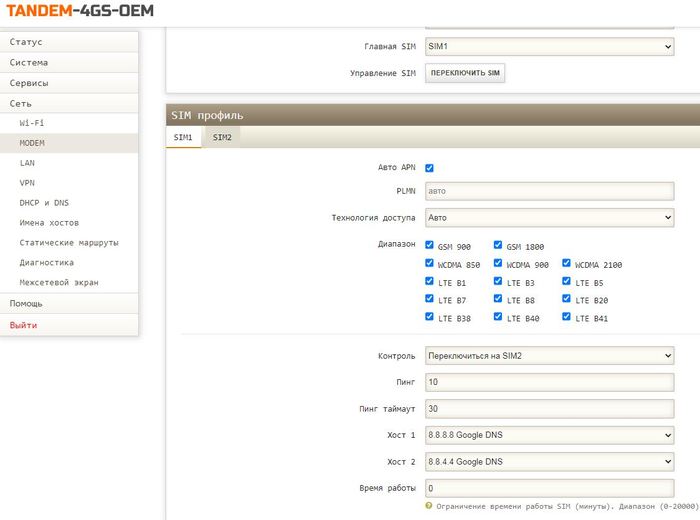Click the Выйти logout link
This screenshot has height=520, width=700.
click(25, 325)
